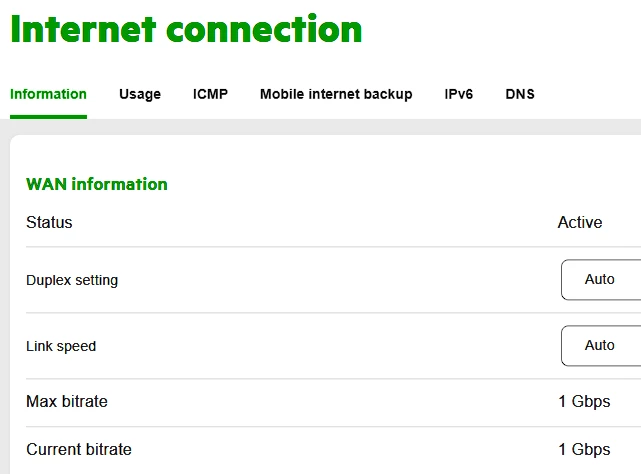Click the Link speed label
Screen dimensions: 641x474
[x=61, y=346]
